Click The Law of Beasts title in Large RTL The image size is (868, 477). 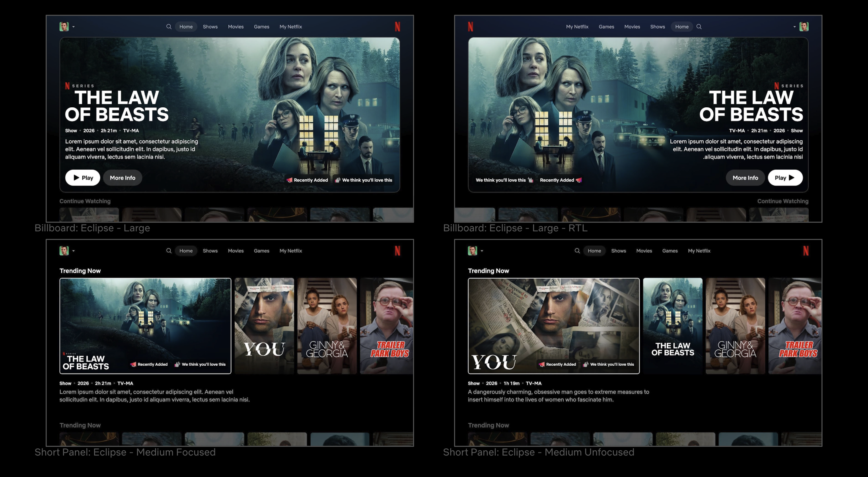coord(751,106)
